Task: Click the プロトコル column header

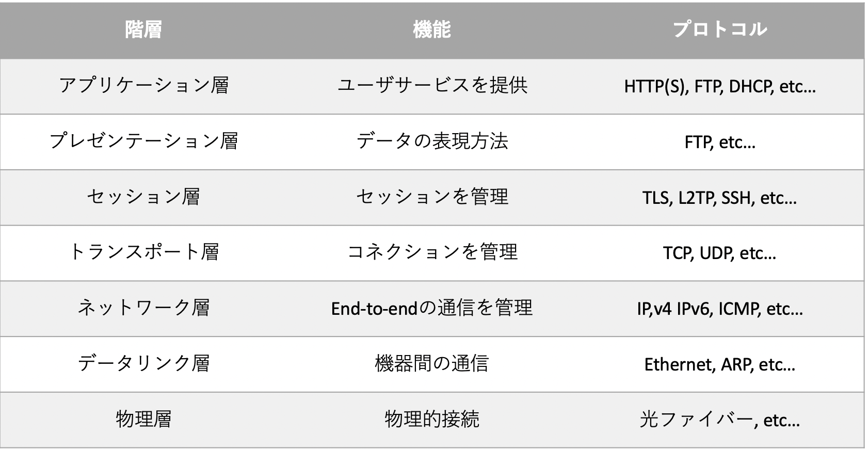Action: pyautogui.click(x=720, y=30)
